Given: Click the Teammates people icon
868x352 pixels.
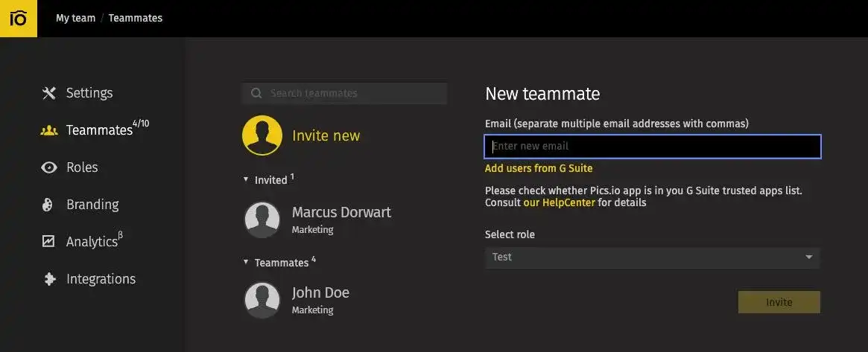Looking at the screenshot, I should 48,130.
